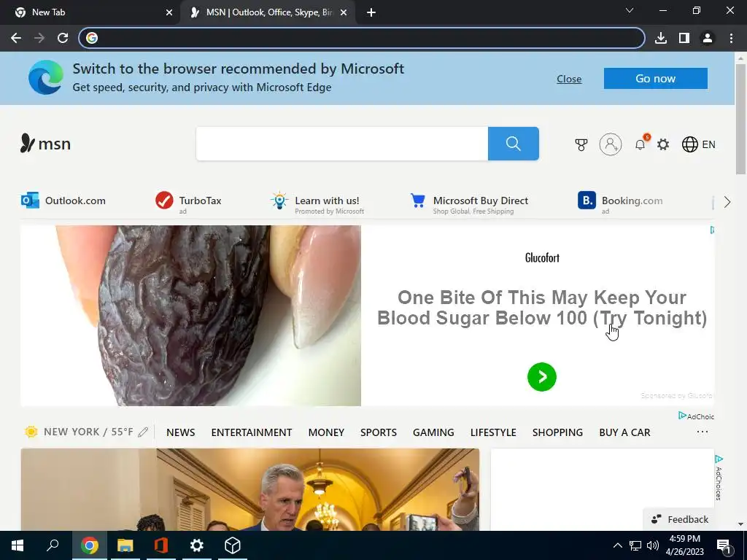
Task: Open the SHOPPING category
Action: (x=557, y=432)
